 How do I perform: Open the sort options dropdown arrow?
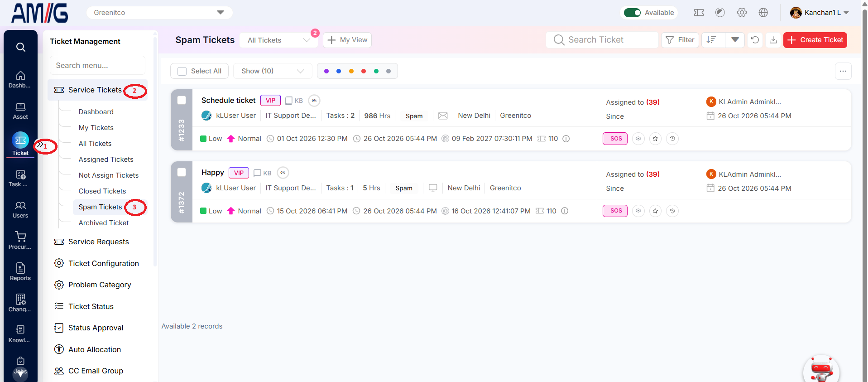point(735,40)
